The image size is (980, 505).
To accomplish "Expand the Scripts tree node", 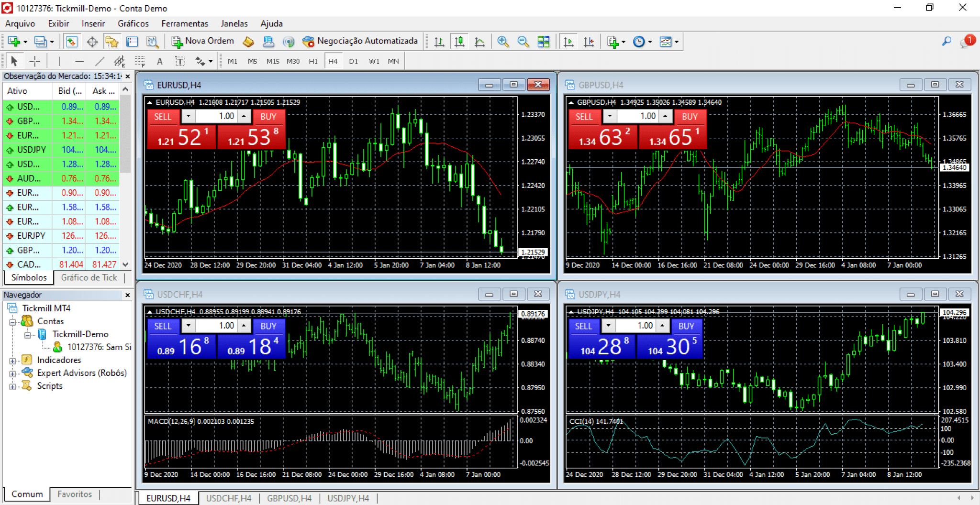I will click(x=12, y=386).
